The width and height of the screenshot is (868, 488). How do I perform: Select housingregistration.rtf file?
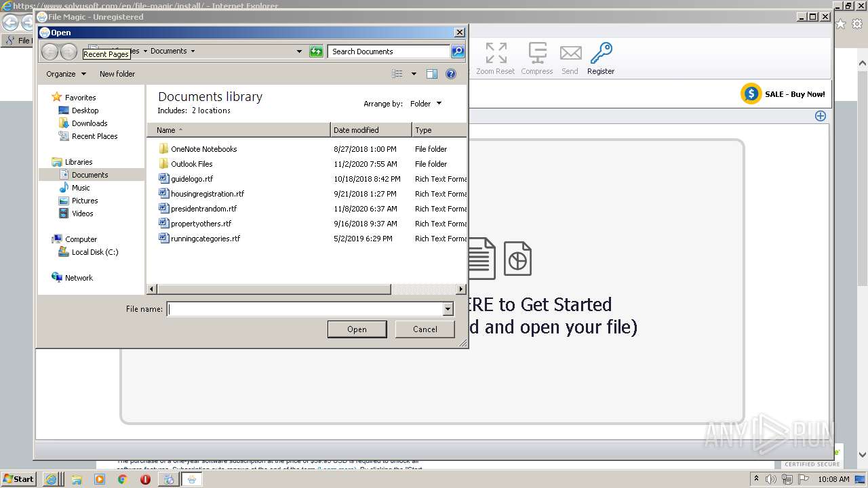201,194
